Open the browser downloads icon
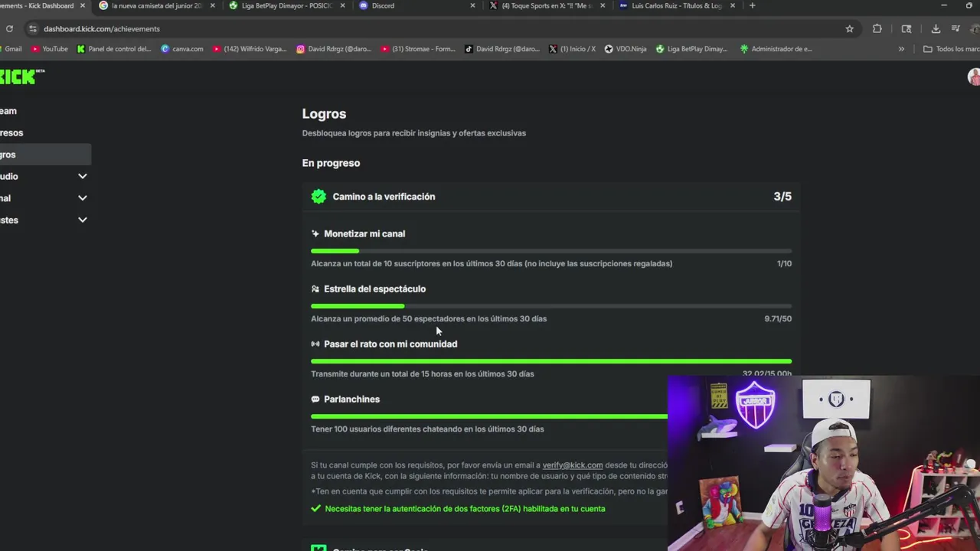 (x=936, y=29)
